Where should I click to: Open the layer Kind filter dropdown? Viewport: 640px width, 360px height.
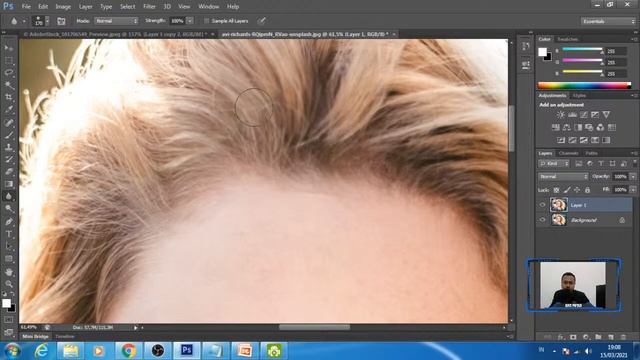pyautogui.click(x=554, y=164)
